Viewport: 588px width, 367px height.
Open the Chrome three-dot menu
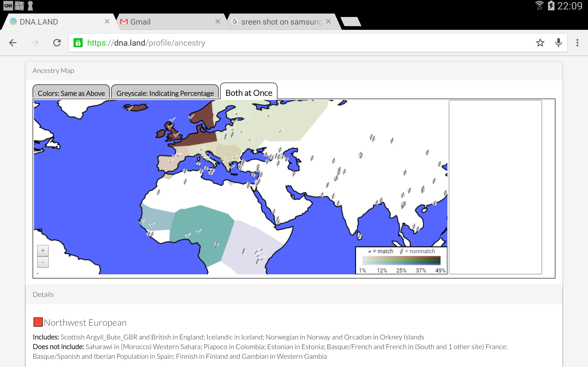577,43
